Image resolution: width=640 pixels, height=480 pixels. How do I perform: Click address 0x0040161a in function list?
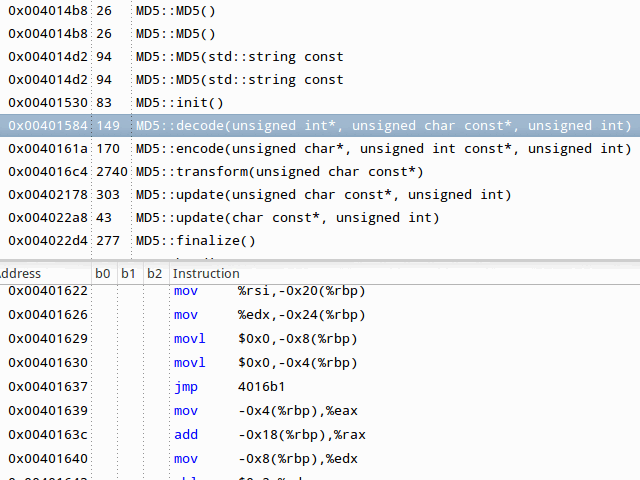pyautogui.click(x=48, y=149)
